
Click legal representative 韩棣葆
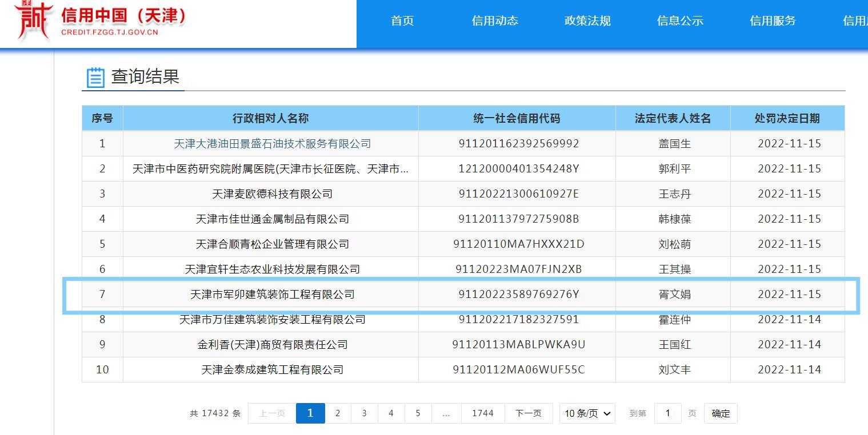click(675, 219)
